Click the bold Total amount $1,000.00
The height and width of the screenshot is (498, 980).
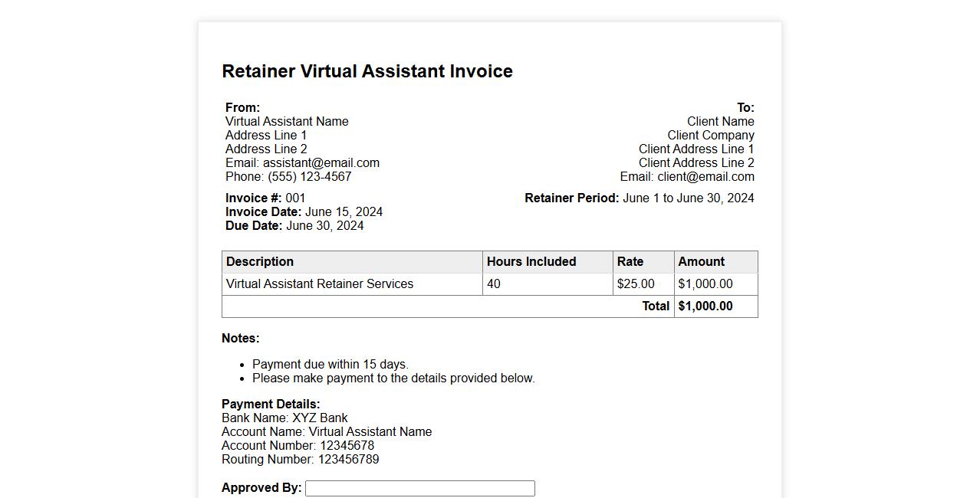(705, 306)
